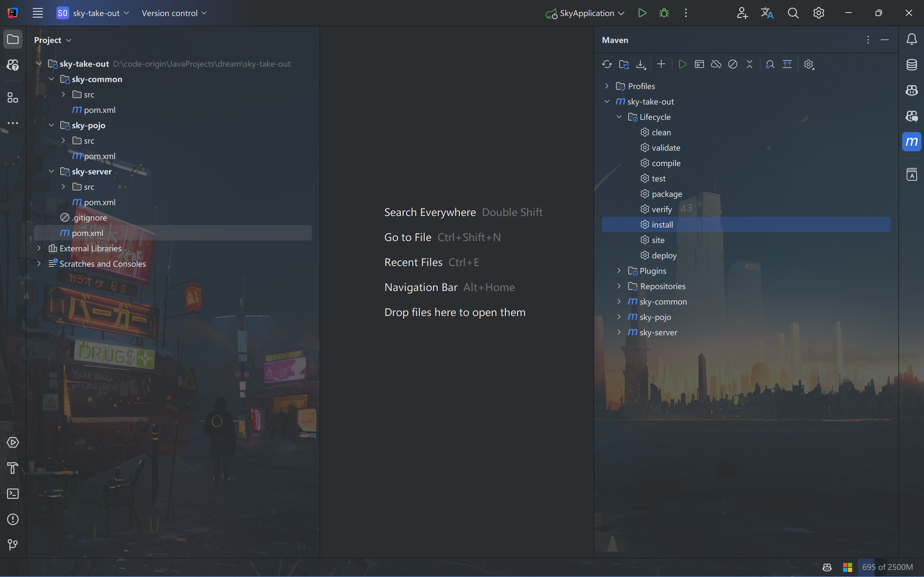Screen dimensions: 924x577
Task: Open the Version control menu
Action: coord(174,13)
